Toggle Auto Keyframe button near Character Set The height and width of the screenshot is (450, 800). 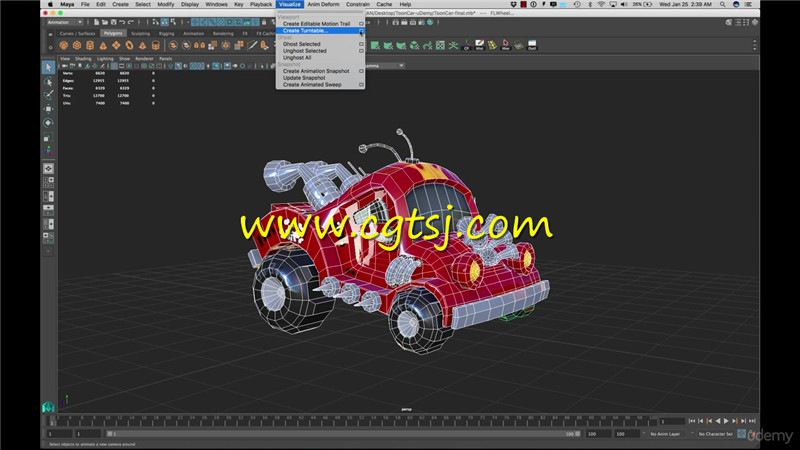(x=741, y=434)
